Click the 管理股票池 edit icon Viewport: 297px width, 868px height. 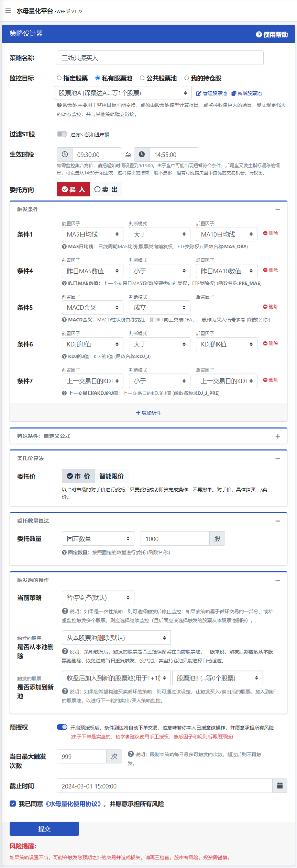199,93
